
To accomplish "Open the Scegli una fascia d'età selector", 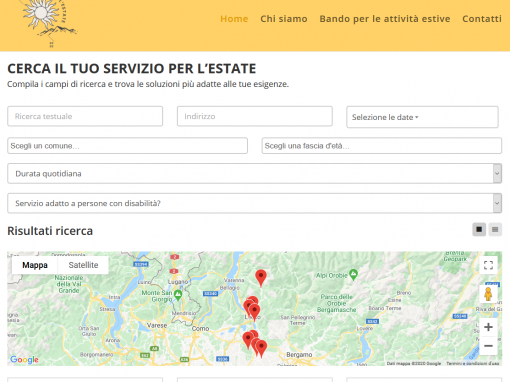I will [382, 146].
